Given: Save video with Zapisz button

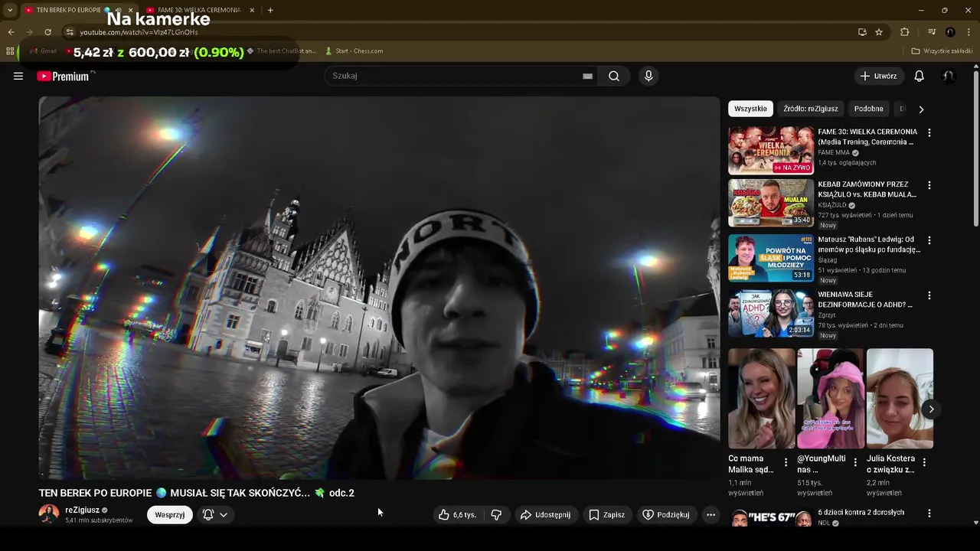Looking at the screenshot, I should [x=606, y=515].
